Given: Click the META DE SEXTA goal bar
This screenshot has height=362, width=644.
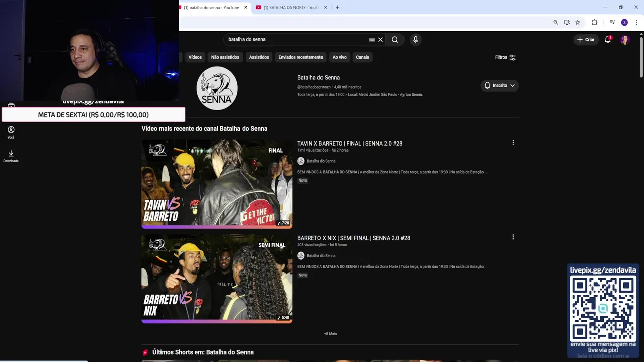Looking at the screenshot, I should click(x=93, y=115).
